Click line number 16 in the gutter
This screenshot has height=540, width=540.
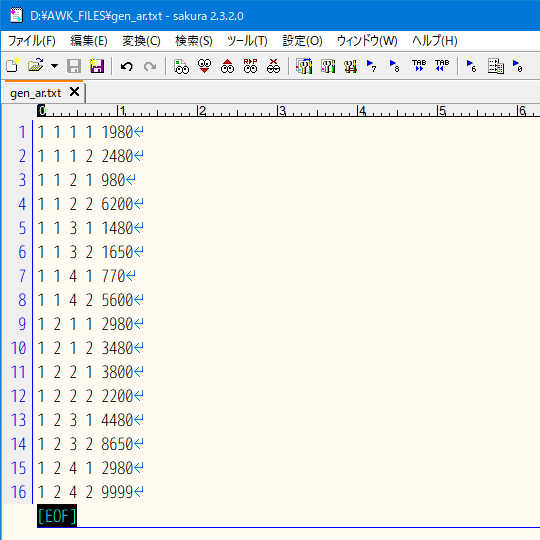tap(18, 492)
